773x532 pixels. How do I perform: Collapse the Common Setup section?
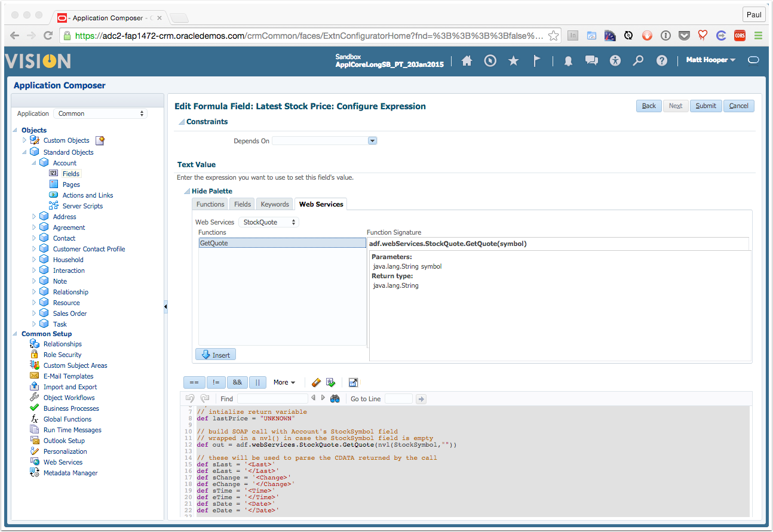pyautogui.click(x=16, y=334)
